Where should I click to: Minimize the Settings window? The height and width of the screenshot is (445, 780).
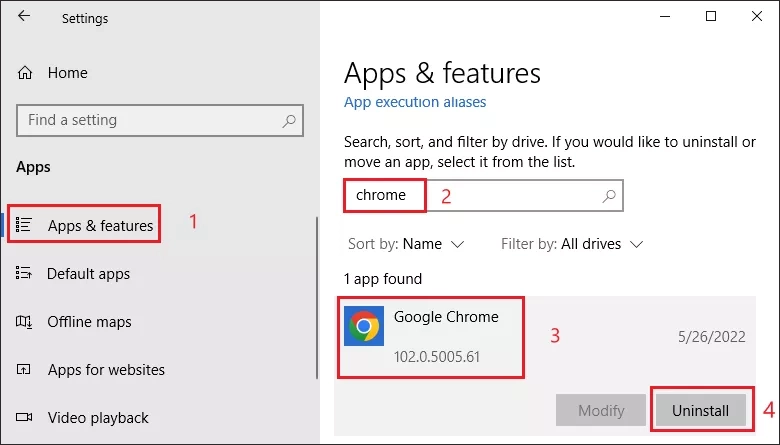tap(665, 16)
